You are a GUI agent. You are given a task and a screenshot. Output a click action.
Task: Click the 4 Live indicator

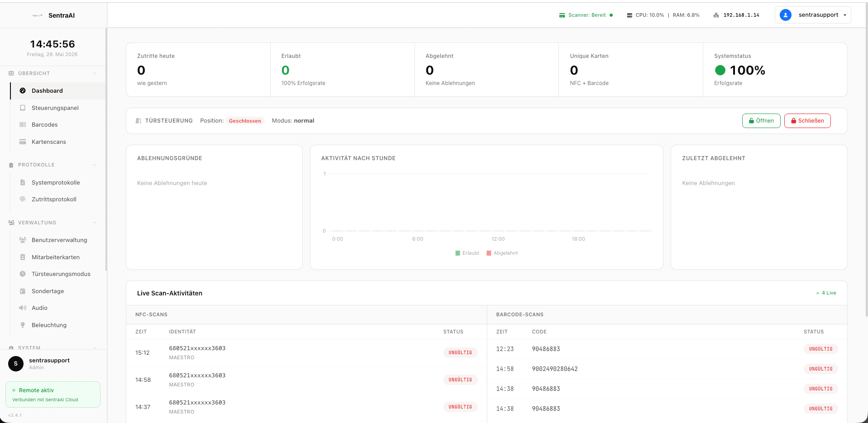pos(826,293)
